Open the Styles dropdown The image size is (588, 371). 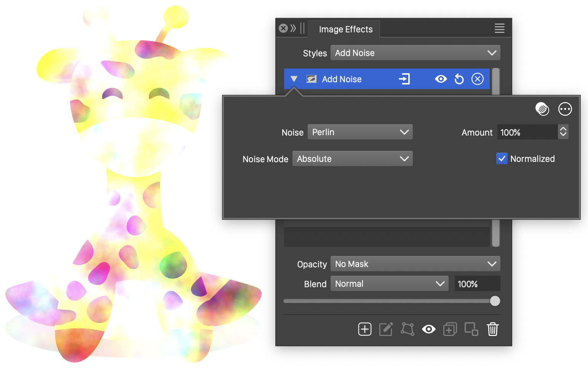pyautogui.click(x=415, y=53)
